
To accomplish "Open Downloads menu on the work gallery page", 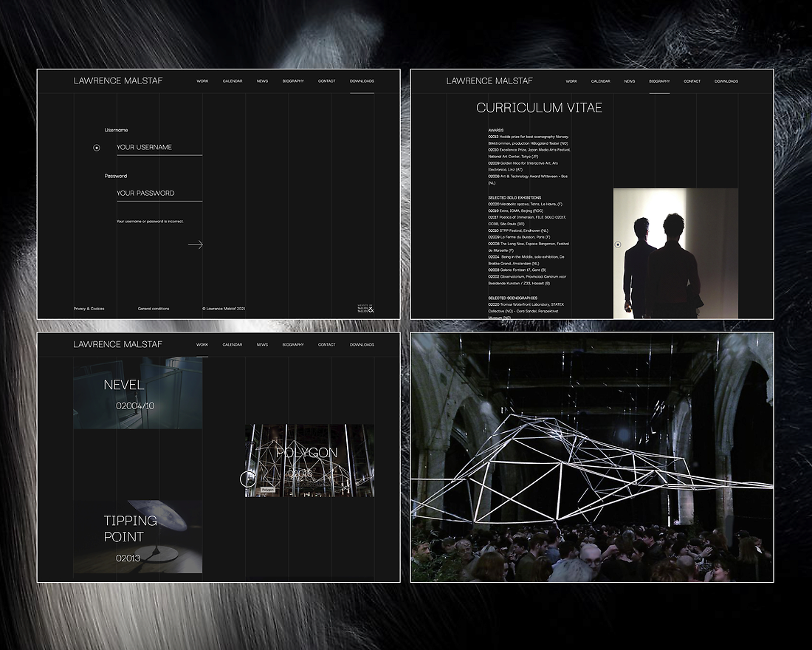I will point(362,345).
